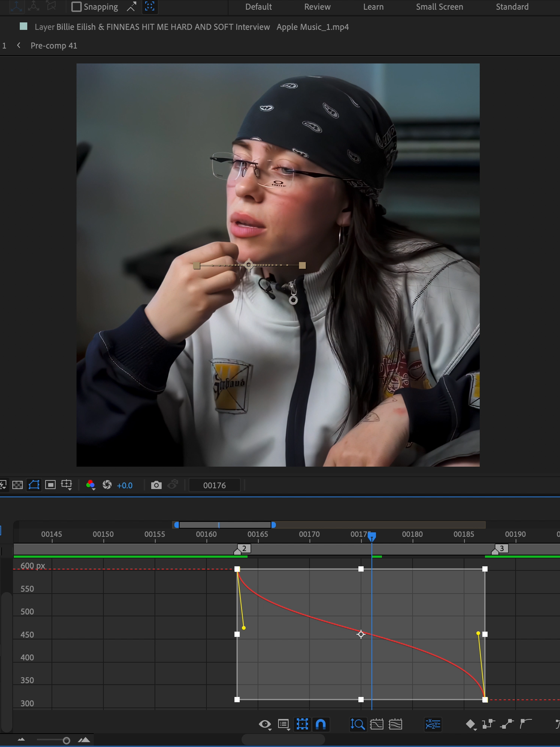
Task: Click the local axis mode icon
Action: (x=16, y=6)
